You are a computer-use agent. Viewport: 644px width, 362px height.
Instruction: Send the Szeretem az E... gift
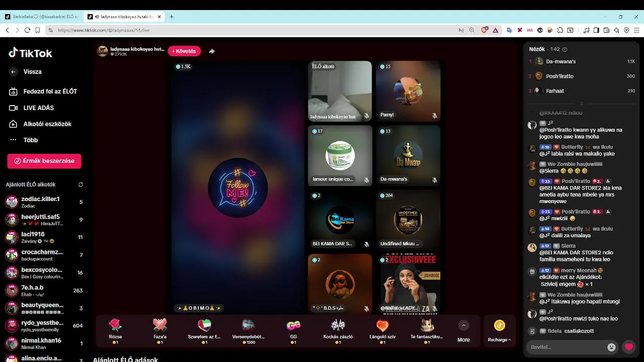point(204,331)
